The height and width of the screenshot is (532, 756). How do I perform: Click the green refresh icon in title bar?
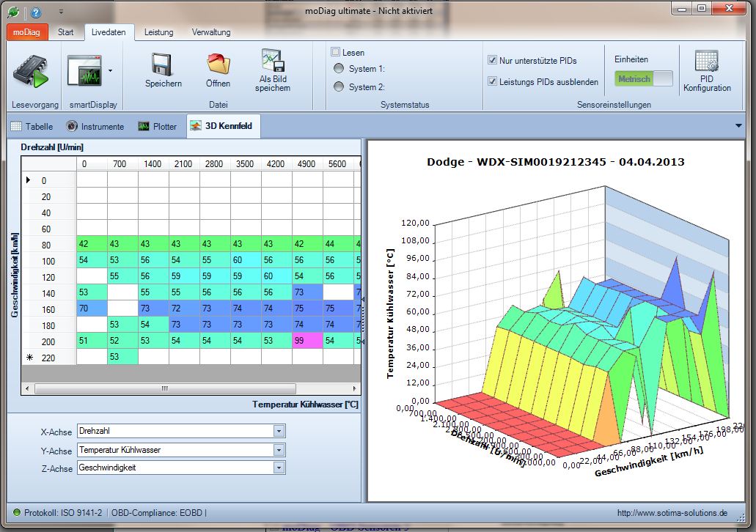pyautogui.click(x=12, y=12)
